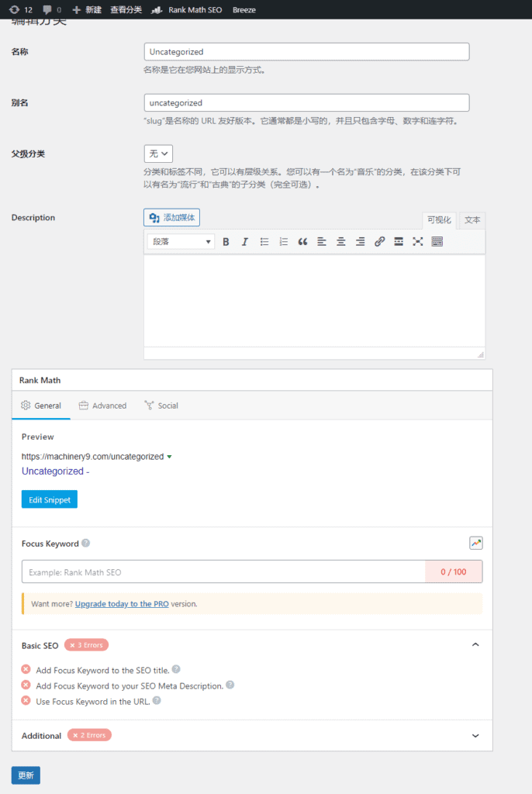Click the 别名 slug input field

click(306, 103)
